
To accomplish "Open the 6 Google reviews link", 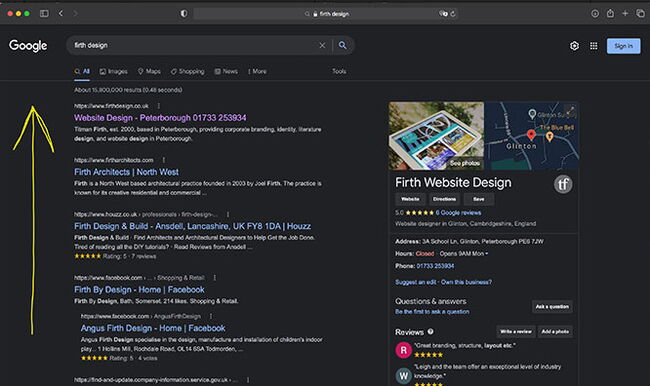I will (x=458, y=213).
